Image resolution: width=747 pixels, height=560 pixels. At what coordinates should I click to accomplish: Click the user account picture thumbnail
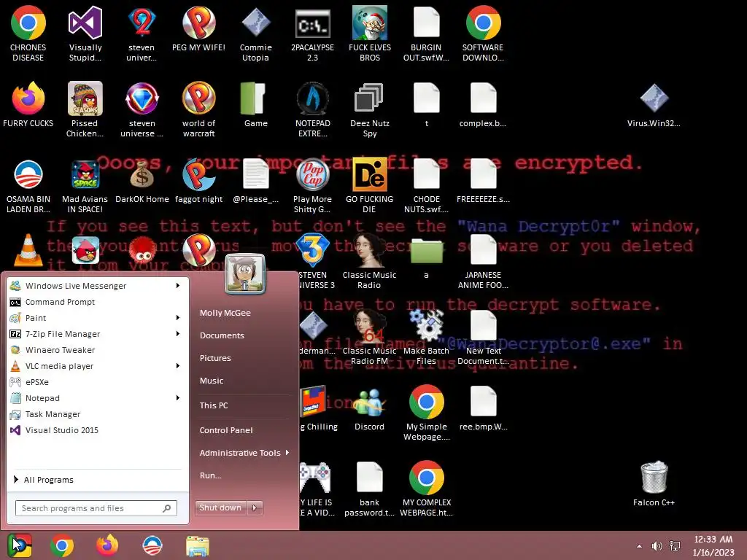pos(245,274)
